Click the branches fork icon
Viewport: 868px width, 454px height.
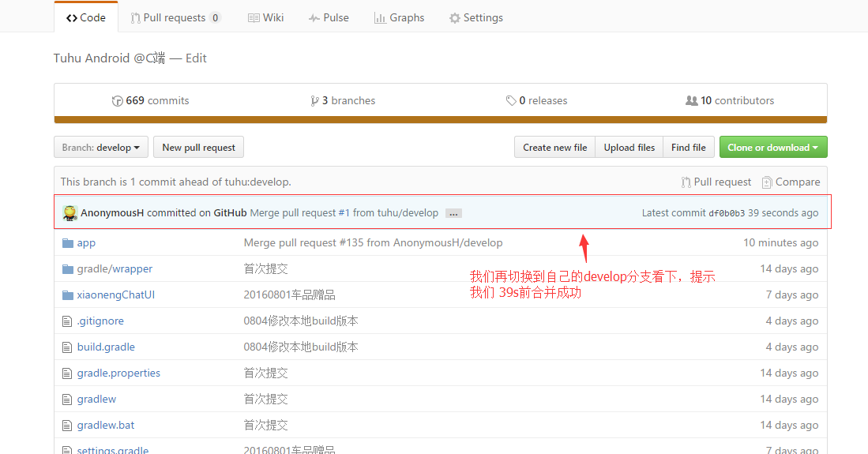point(314,101)
